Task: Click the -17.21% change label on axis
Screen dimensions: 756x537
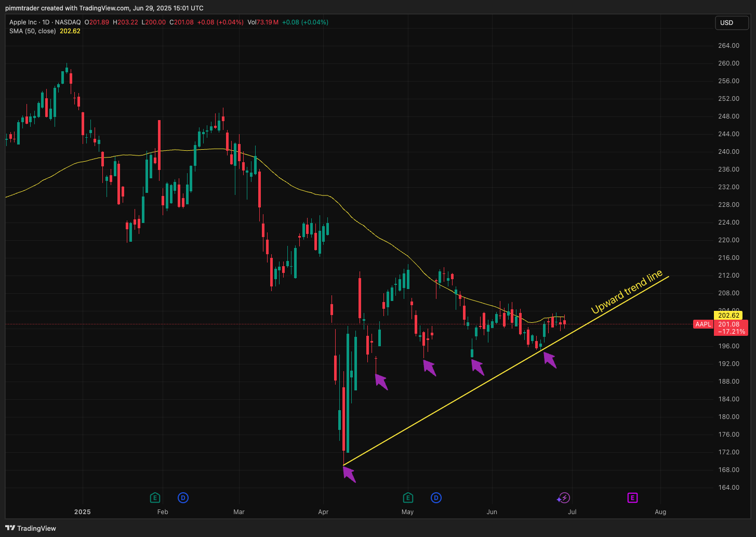Action: [x=731, y=332]
